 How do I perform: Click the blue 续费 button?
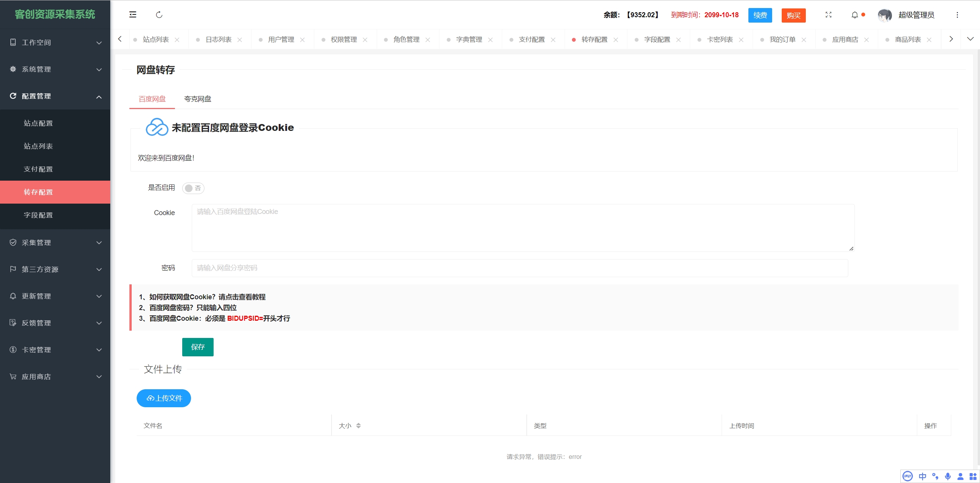[x=760, y=15]
